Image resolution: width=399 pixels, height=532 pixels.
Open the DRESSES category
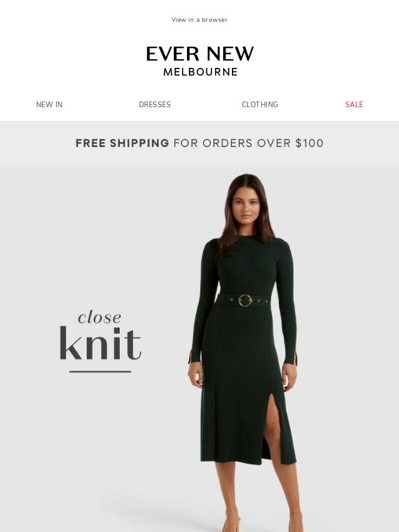[x=155, y=105]
